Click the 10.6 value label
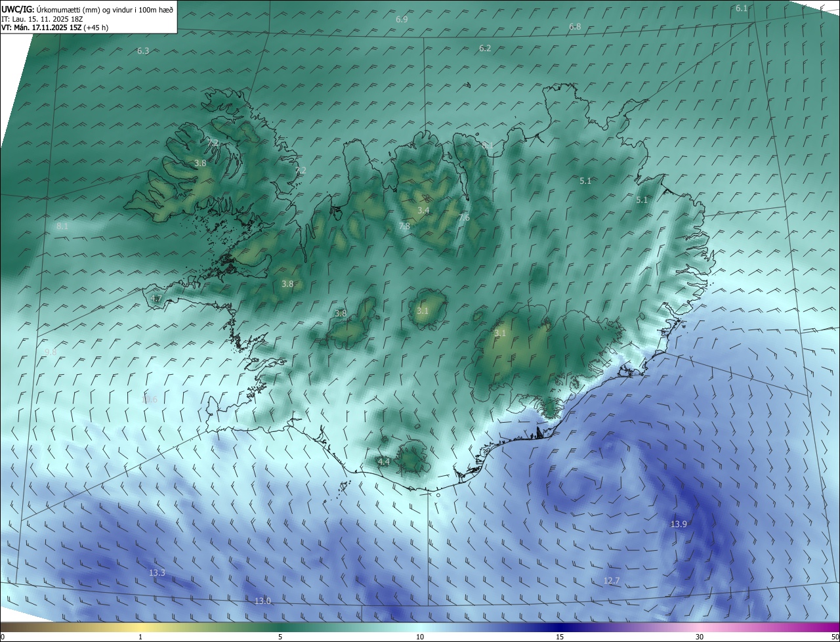This screenshot has height=642, width=840. coord(150,399)
